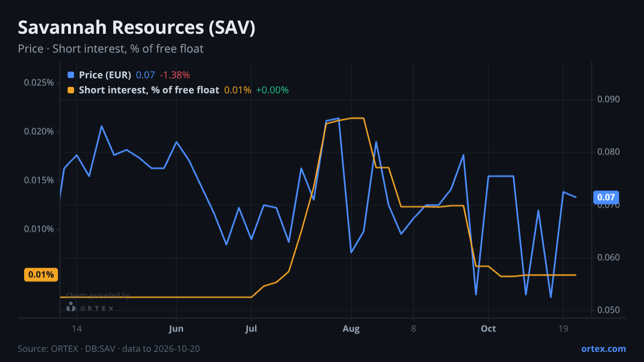This screenshot has height=362, width=644.
Task: Click the 19 date axis label
Action: tap(563, 329)
